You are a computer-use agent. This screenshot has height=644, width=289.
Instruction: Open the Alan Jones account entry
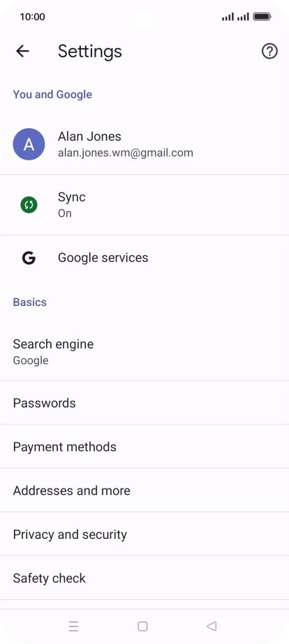click(x=144, y=144)
